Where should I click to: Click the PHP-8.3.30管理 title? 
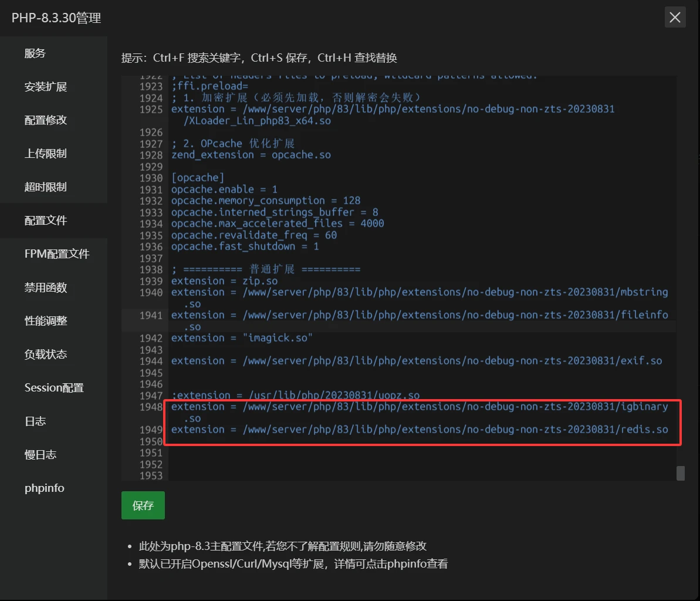tap(56, 18)
